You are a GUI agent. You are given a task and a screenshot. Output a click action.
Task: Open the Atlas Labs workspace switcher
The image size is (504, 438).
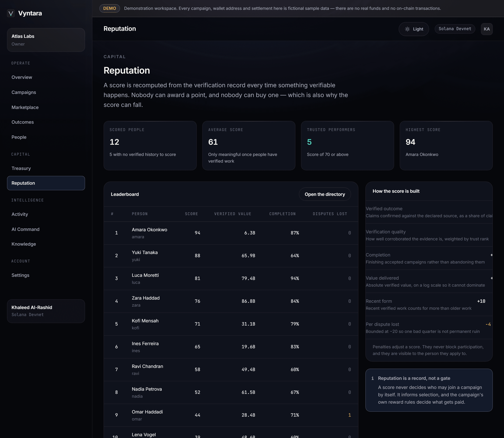[46, 40]
